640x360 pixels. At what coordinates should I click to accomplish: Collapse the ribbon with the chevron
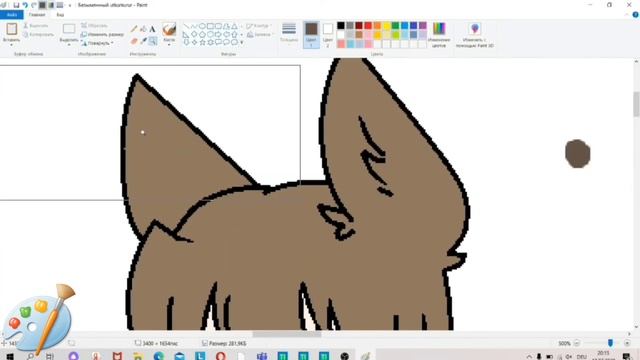(x=627, y=15)
